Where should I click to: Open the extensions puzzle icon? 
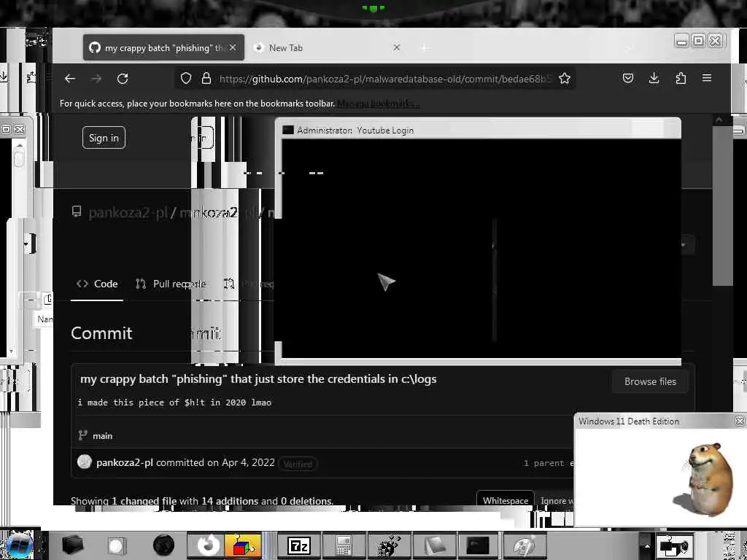pos(681,78)
